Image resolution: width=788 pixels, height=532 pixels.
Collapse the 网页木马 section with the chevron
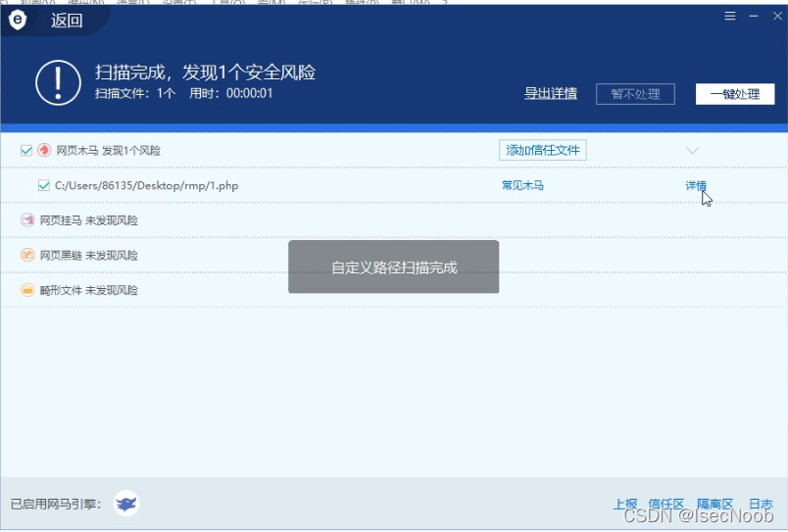tap(692, 150)
